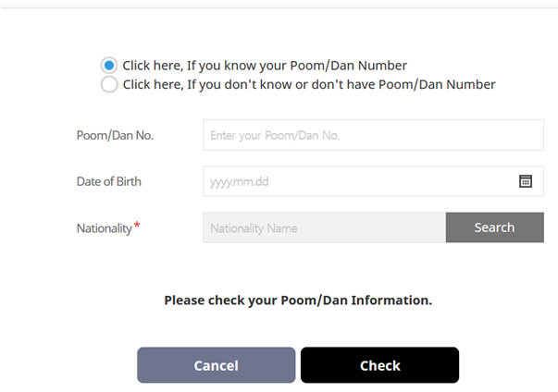558x392 pixels.
Task: Click the Cancel button
Action: coord(216,365)
